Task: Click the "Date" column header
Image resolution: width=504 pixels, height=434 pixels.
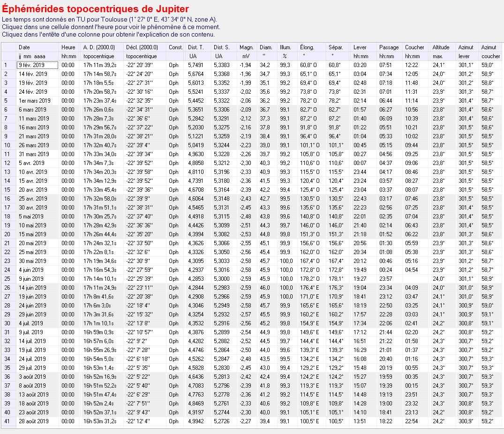Action: [24, 47]
